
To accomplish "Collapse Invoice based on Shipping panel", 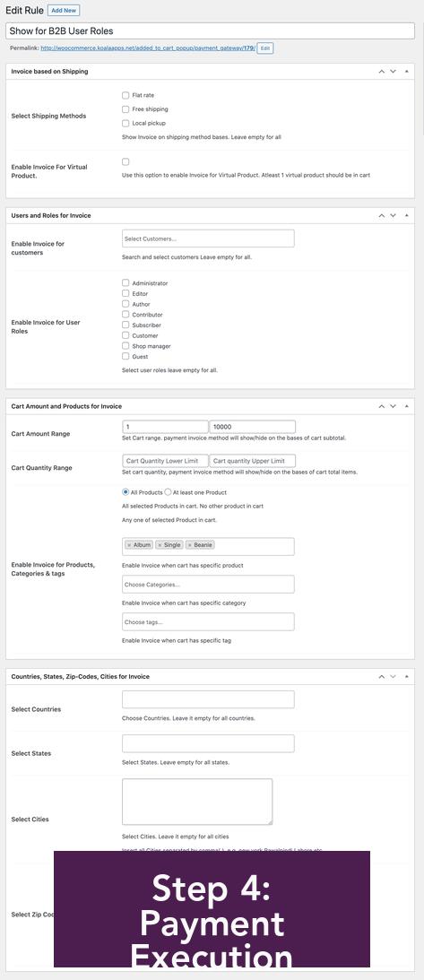I will pyautogui.click(x=406, y=71).
